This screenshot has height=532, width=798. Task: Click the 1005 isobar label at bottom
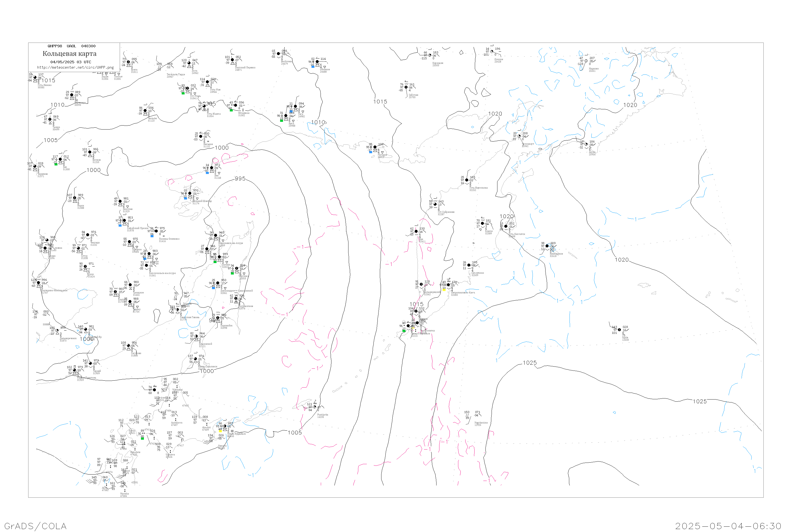(x=294, y=433)
